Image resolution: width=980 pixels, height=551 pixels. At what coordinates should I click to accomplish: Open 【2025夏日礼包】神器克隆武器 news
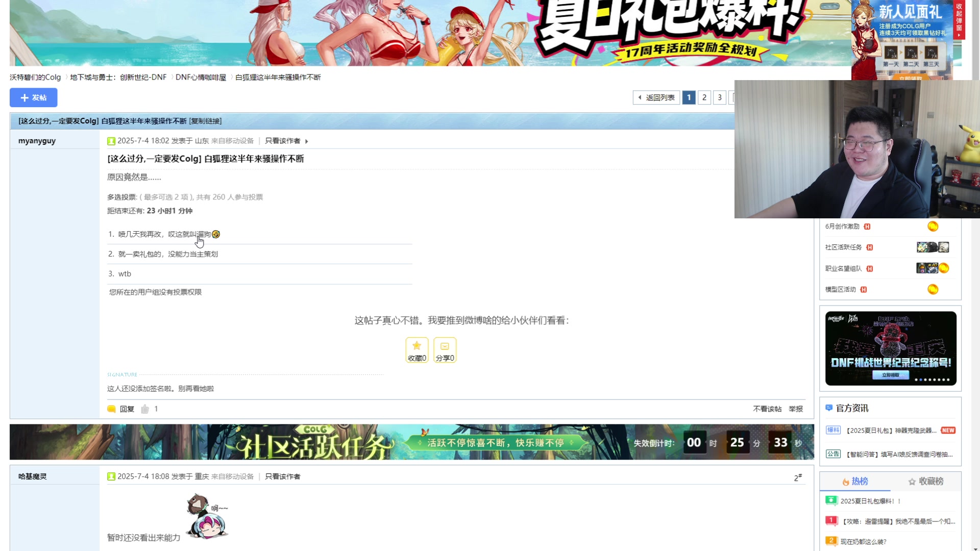[x=891, y=431]
